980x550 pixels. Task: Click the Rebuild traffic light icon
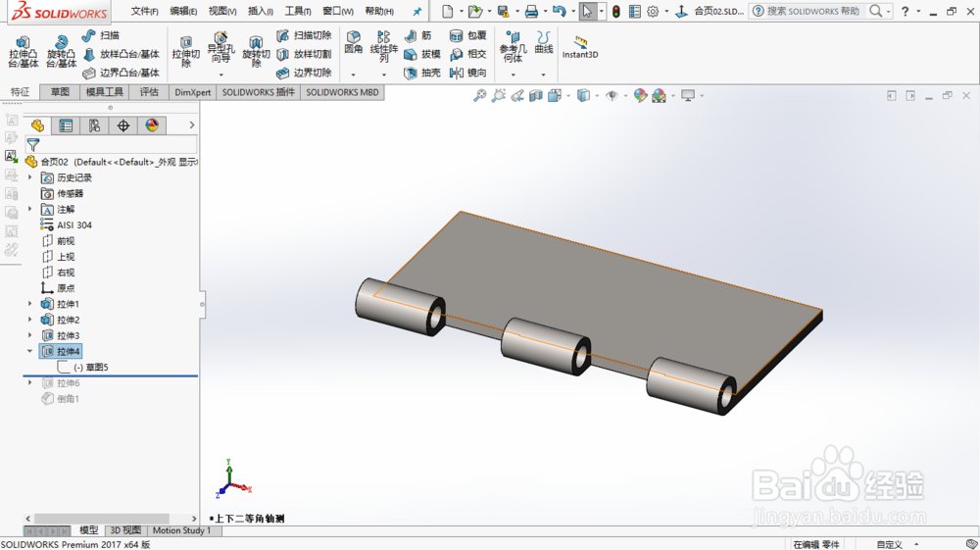[x=616, y=11]
